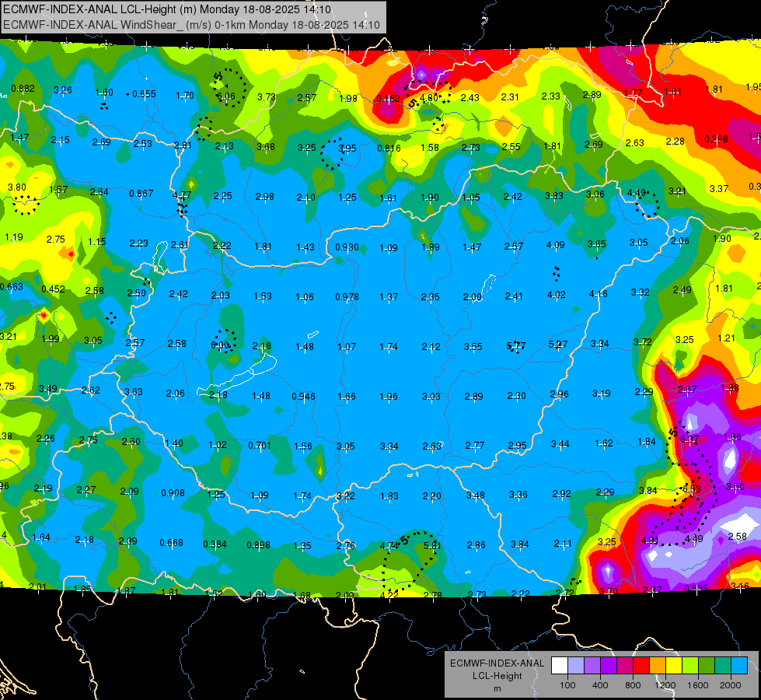Click the orange 1200 m legend swatch
The width and height of the screenshot is (761, 700).
coord(657,665)
